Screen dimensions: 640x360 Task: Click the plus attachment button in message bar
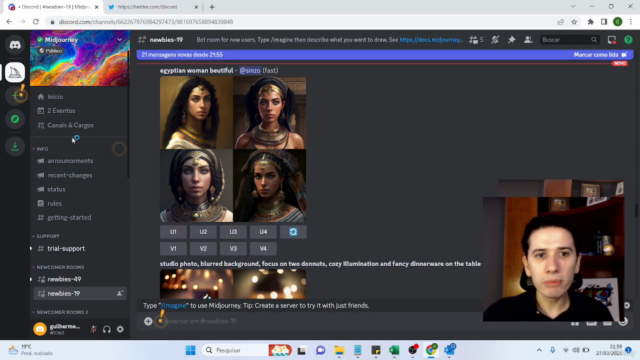(x=148, y=321)
